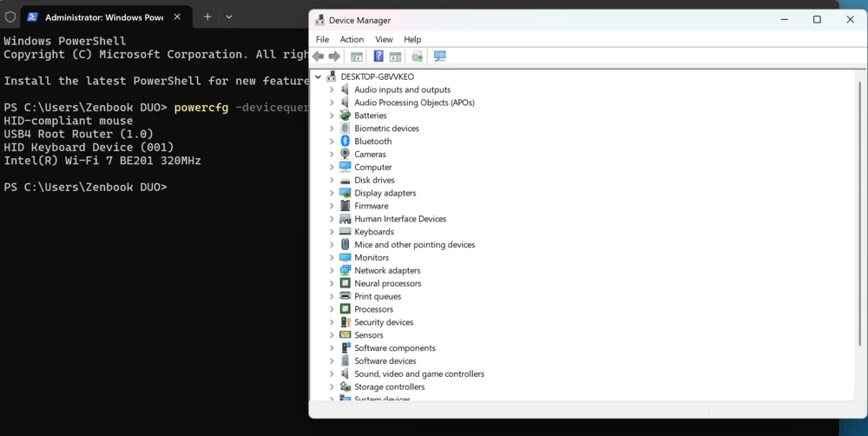Click the Software components icon
This screenshot has width=868, height=436.
(x=345, y=348)
